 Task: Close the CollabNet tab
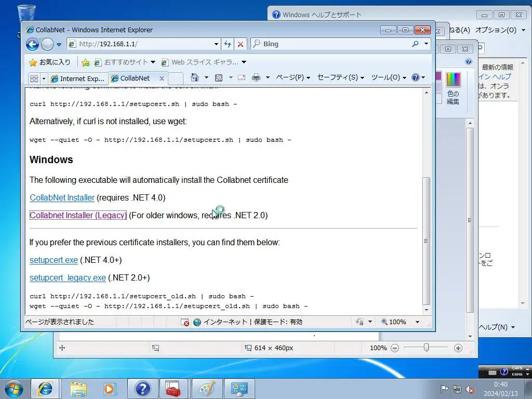[162, 78]
